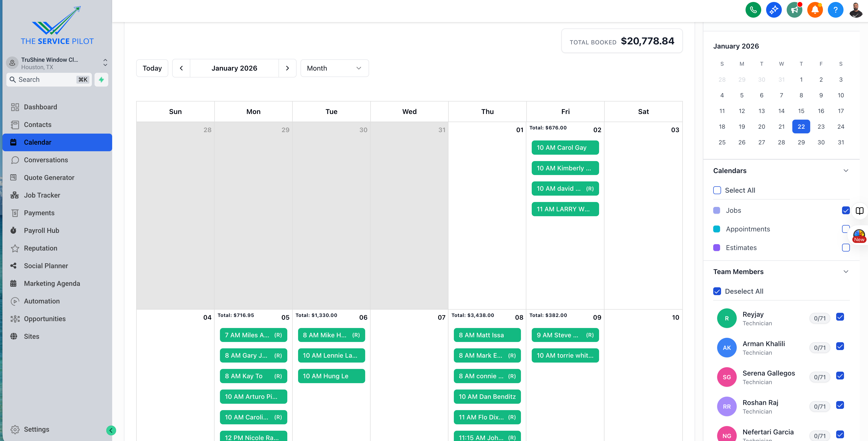The width and height of the screenshot is (868, 441).
Task: Click the Quote Generator icon
Action: tap(13, 178)
